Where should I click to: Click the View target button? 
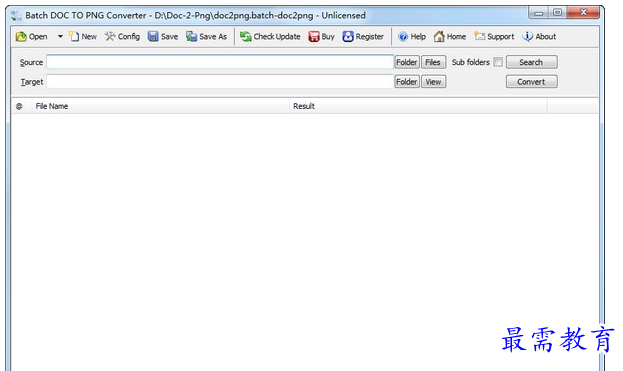433,82
